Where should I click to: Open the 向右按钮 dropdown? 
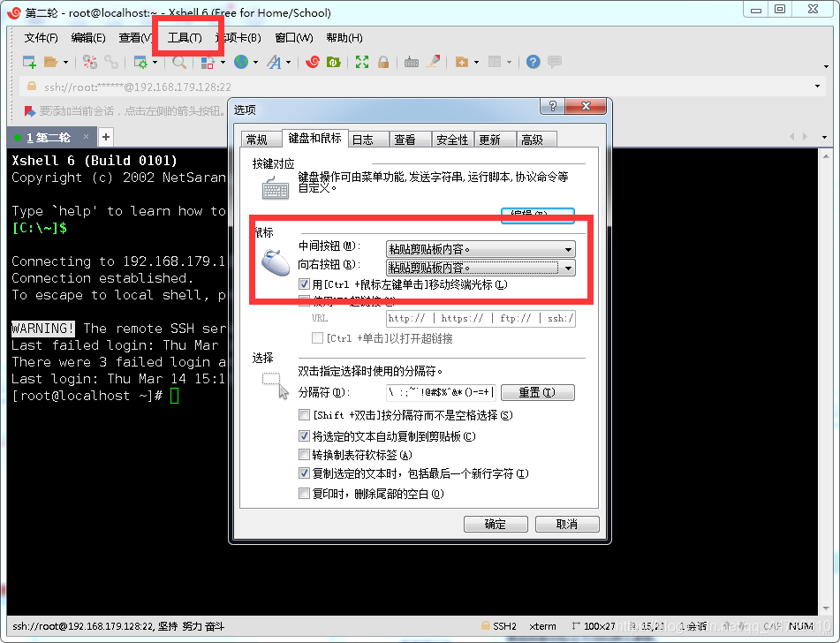pyautogui.click(x=481, y=268)
